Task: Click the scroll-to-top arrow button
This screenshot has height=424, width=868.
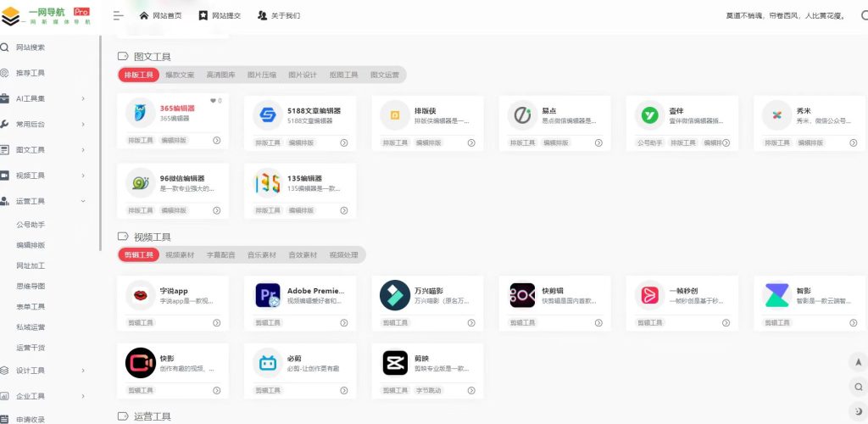Action: (858, 362)
